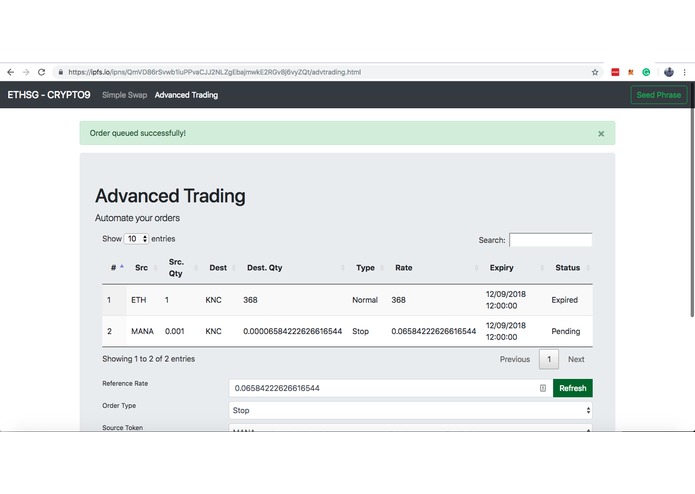This screenshot has height=494, width=695.
Task: Open the Order Type Stop dropdown
Action: [x=410, y=410]
